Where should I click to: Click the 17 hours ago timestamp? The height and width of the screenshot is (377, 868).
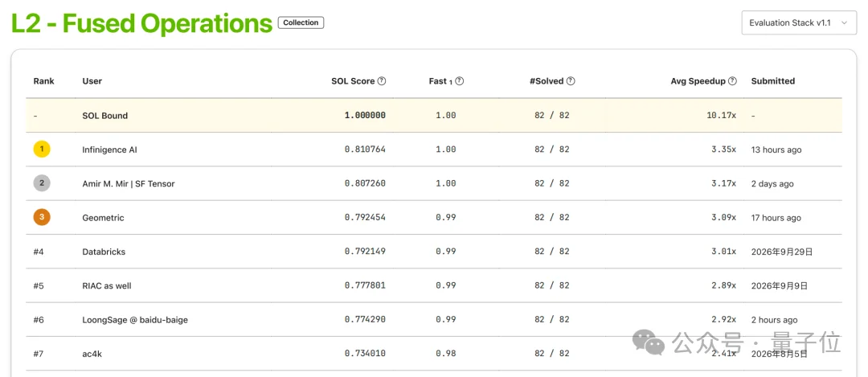tap(776, 218)
